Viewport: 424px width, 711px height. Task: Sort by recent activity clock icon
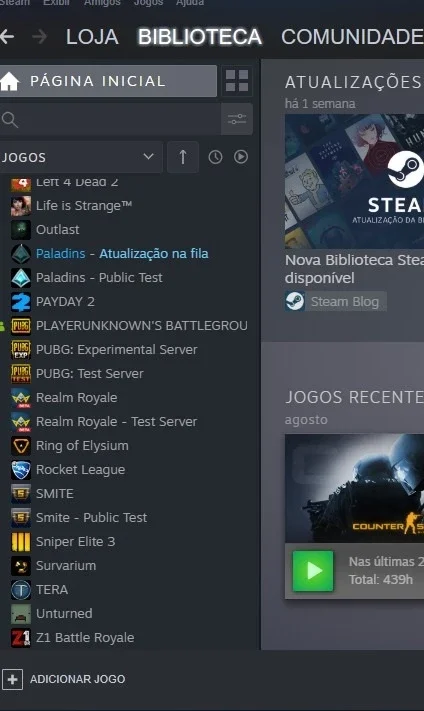click(215, 157)
